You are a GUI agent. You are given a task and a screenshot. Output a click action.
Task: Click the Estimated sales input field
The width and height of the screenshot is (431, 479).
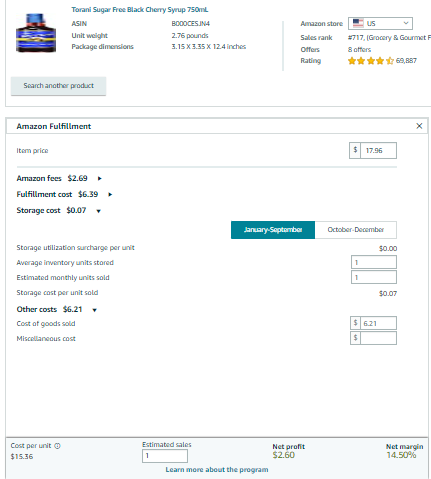[165, 456]
